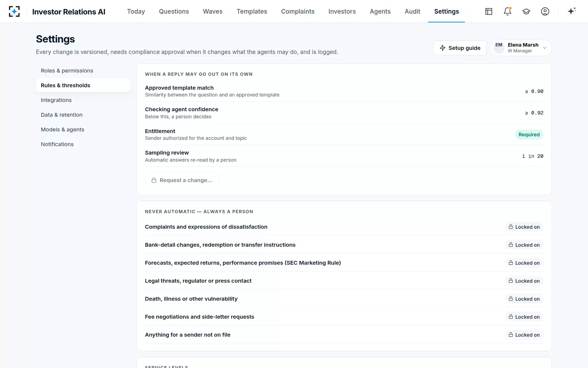
Task: Switch to the Waves tab
Action: (213, 11)
